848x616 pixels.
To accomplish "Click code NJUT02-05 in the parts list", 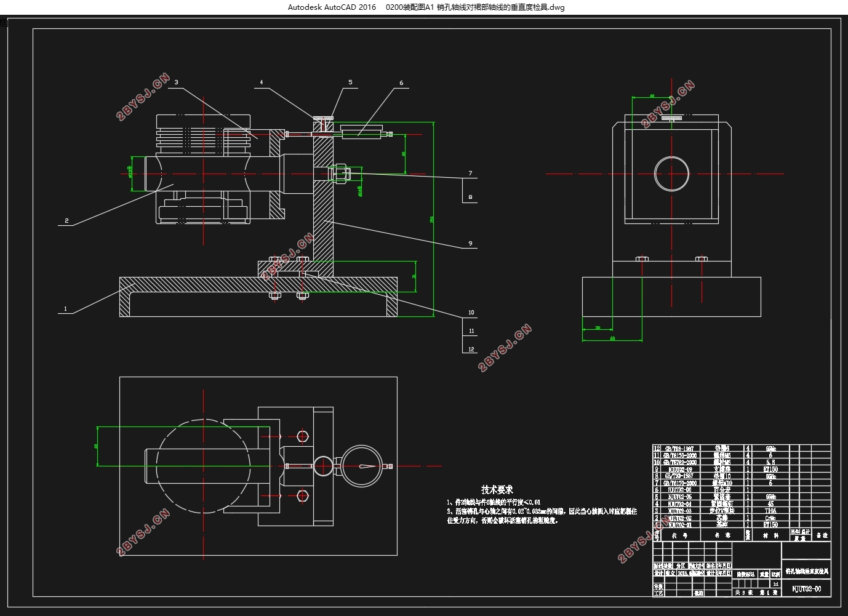I will [680, 497].
